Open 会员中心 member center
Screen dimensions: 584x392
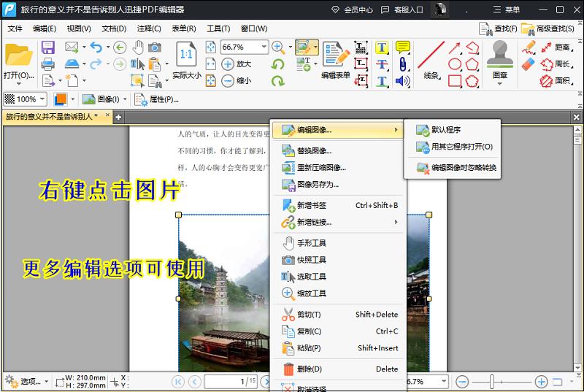[352, 9]
